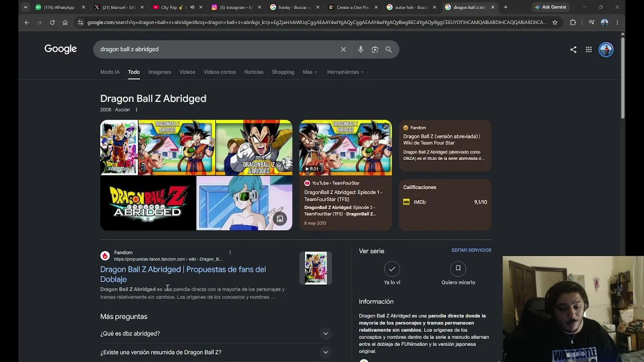Click Ask Gemini button
This screenshot has height=362, width=644.
point(550,7)
